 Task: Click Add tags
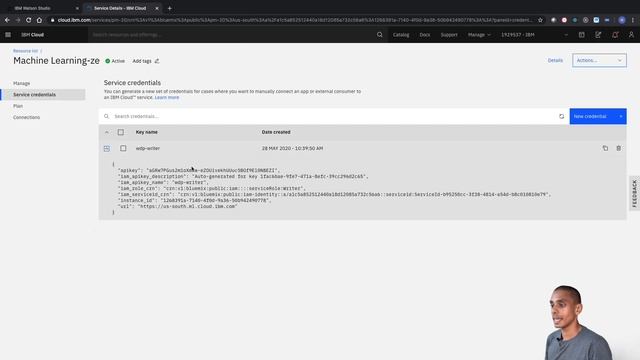(142, 61)
